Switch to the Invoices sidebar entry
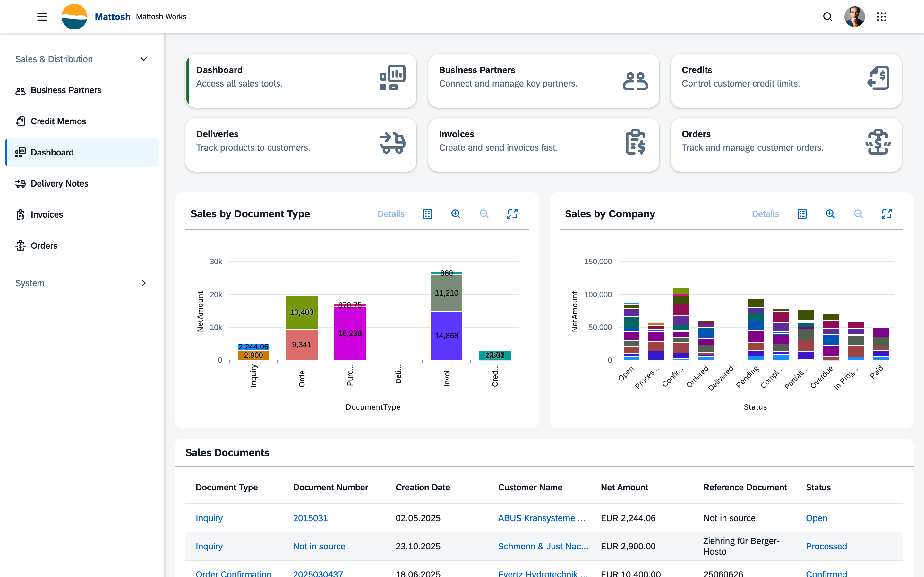Screen dimensions: 924x577 (x=47, y=214)
